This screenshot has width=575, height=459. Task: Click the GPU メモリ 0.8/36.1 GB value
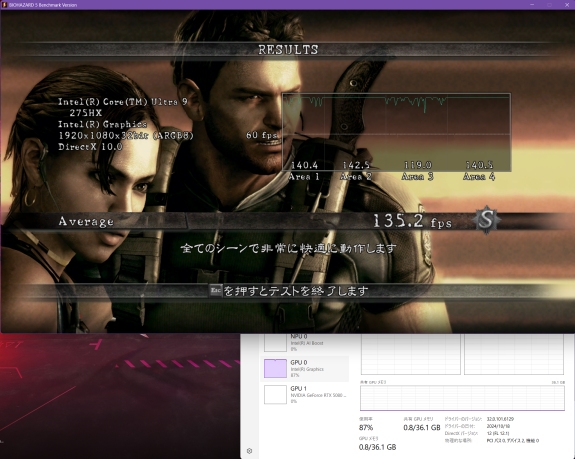tap(377, 447)
